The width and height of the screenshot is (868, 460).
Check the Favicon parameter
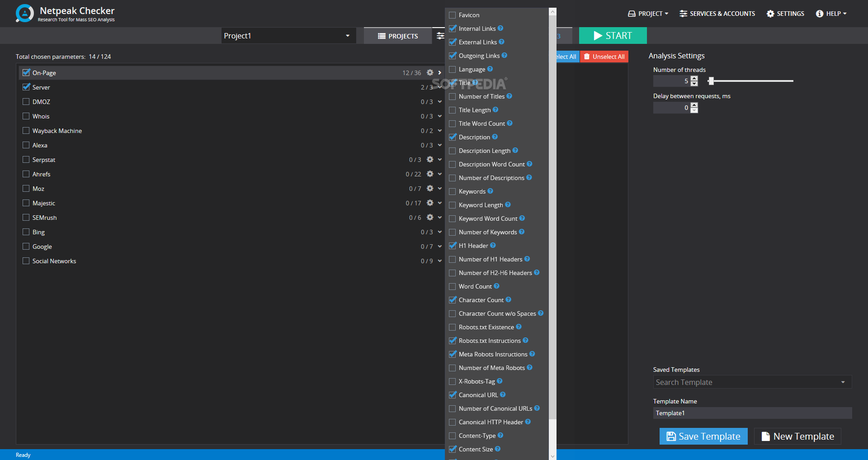(x=453, y=15)
